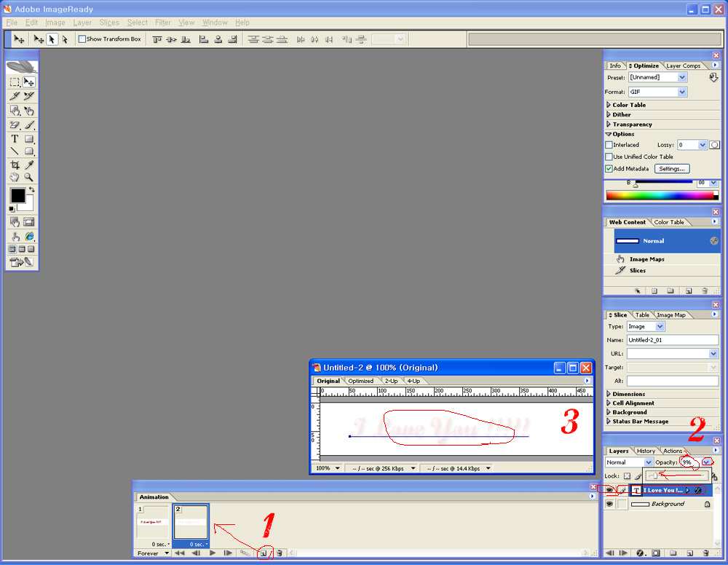The height and width of the screenshot is (565, 728).
Task: Switch to the Optimized document tab
Action: 361,381
